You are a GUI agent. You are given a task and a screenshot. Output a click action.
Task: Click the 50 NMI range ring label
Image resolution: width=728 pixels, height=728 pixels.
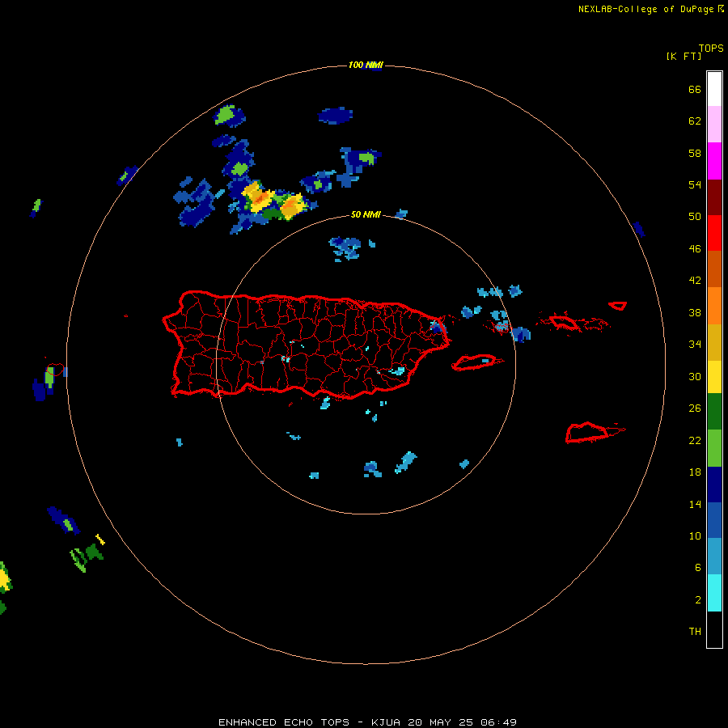tap(366, 214)
